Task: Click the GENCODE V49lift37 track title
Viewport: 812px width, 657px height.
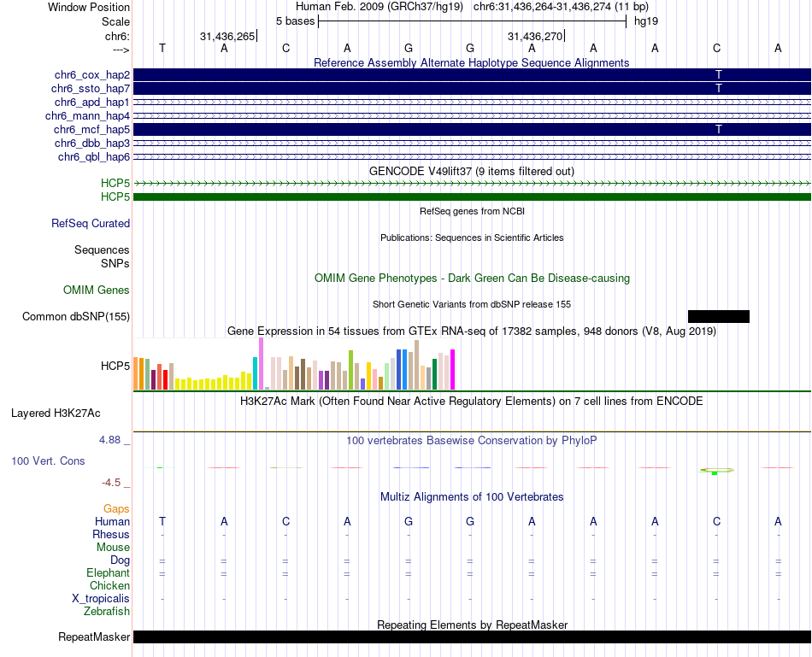Action: coord(472,171)
